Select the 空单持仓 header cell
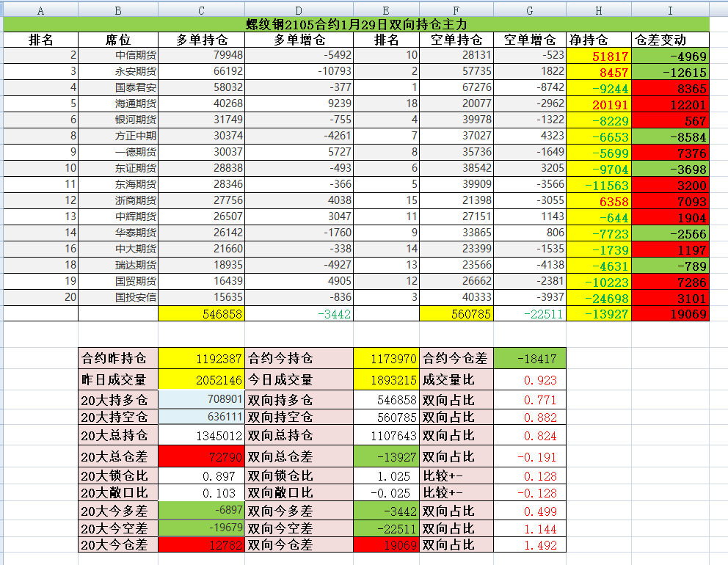The image size is (728, 565). [x=456, y=40]
